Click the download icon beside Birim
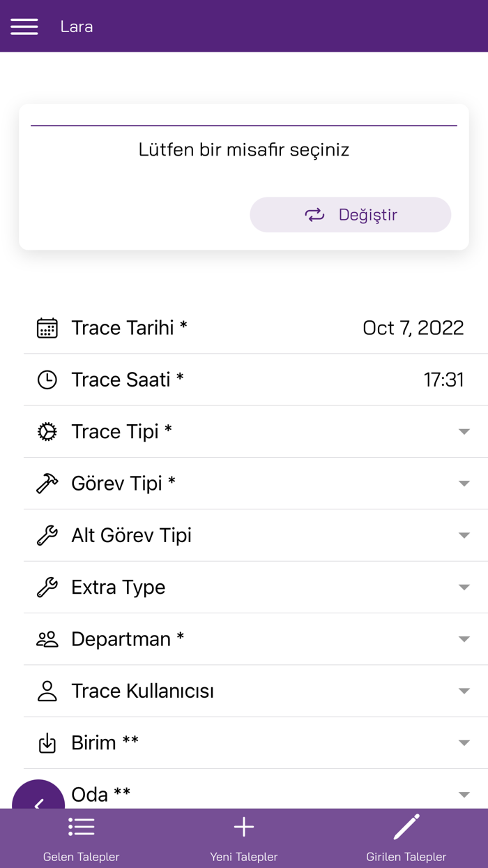Screen dimensions: 488x868 47,743
